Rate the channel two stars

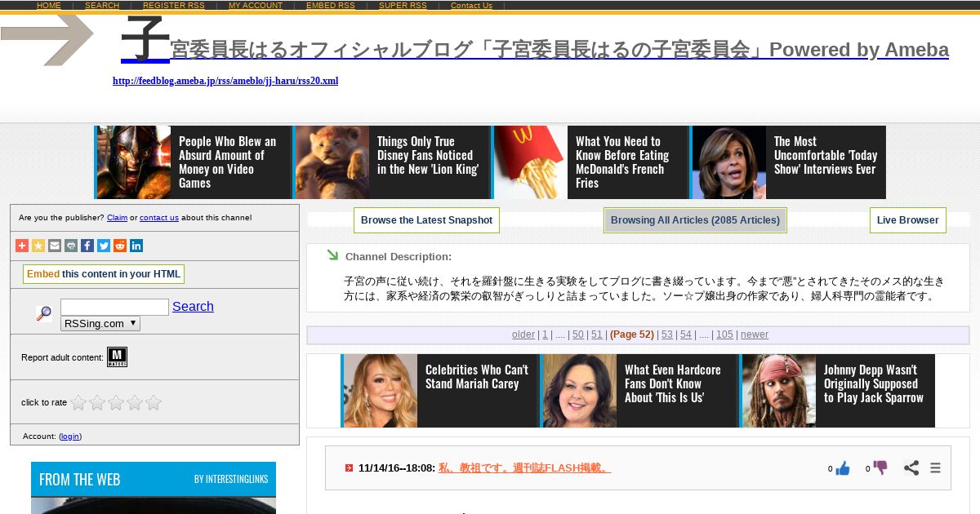pyautogui.click(x=97, y=402)
